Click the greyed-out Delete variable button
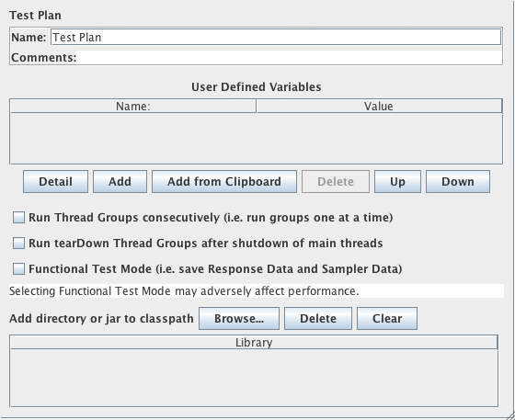 (336, 181)
